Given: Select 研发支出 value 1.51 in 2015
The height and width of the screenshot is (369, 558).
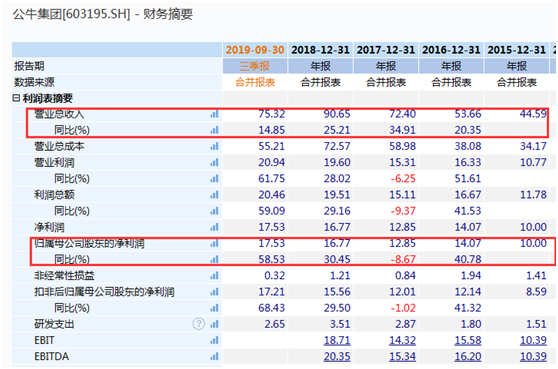Looking at the screenshot, I should (536, 324).
